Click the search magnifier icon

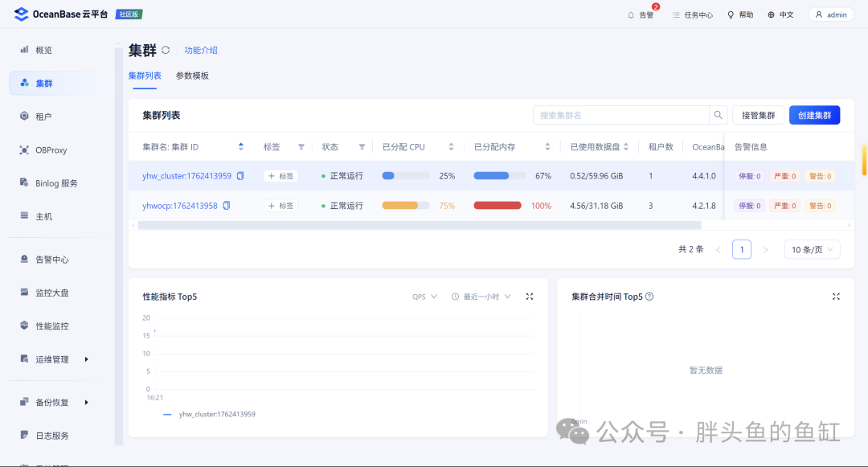[x=718, y=115]
